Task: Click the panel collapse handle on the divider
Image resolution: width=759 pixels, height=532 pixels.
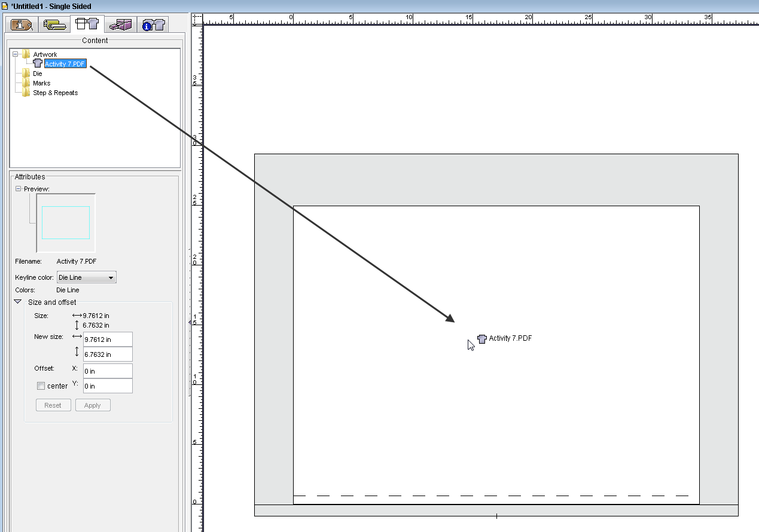Action: 190,323
